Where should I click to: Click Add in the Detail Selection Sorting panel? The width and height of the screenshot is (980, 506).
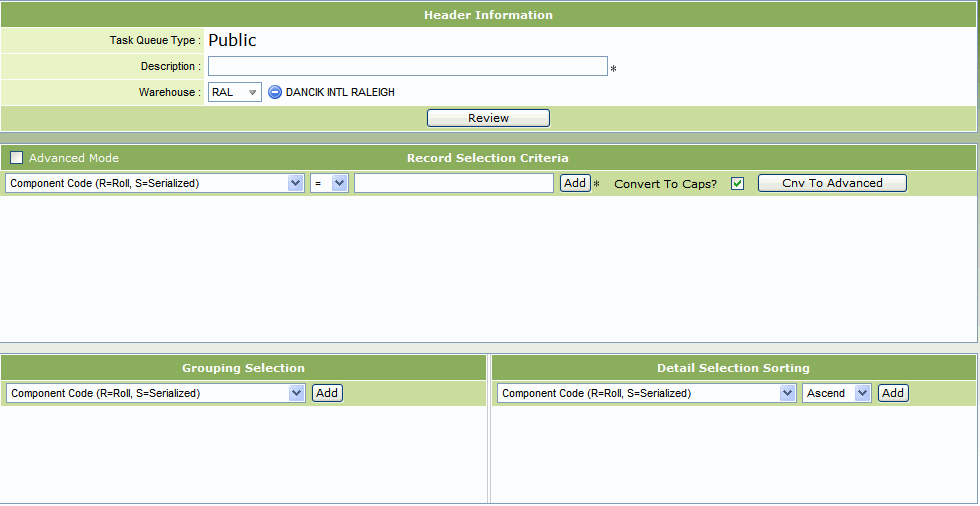pyautogui.click(x=893, y=393)
